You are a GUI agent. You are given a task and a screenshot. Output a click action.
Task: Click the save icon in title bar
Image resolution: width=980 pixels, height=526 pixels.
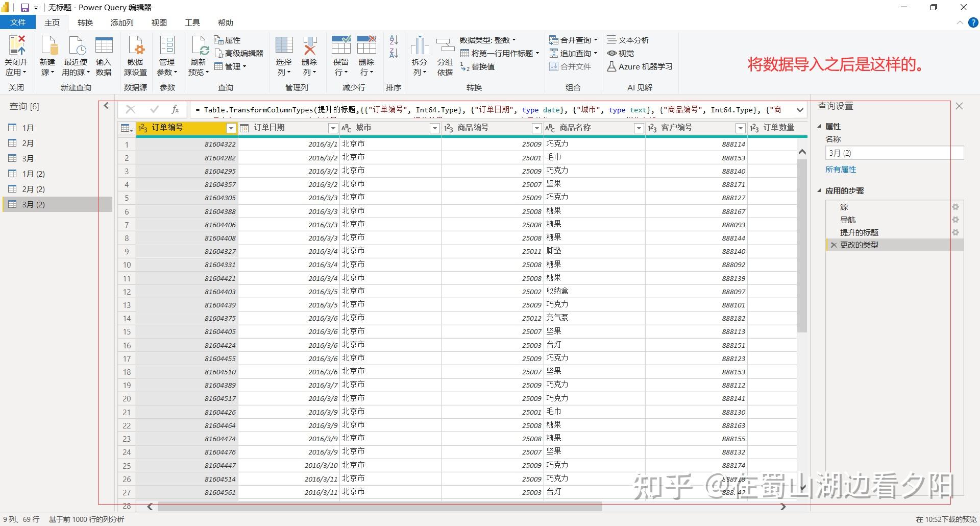tap(24, 8)
